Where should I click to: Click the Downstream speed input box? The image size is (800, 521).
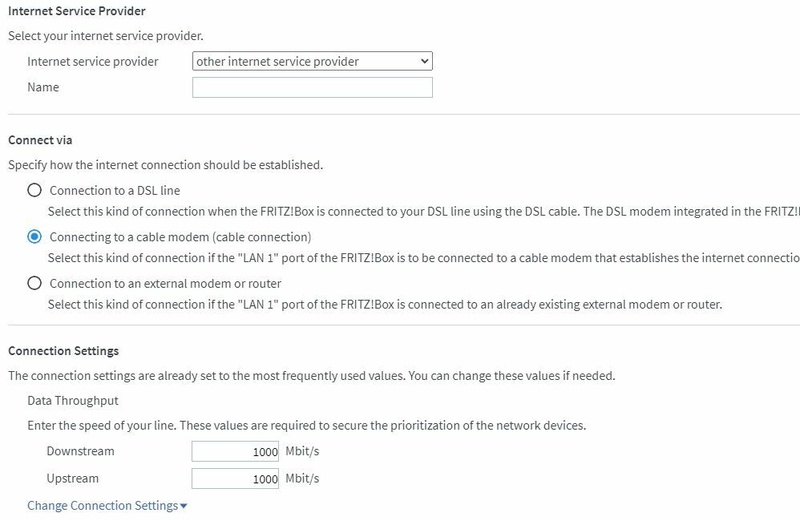(x=236, y=452)
